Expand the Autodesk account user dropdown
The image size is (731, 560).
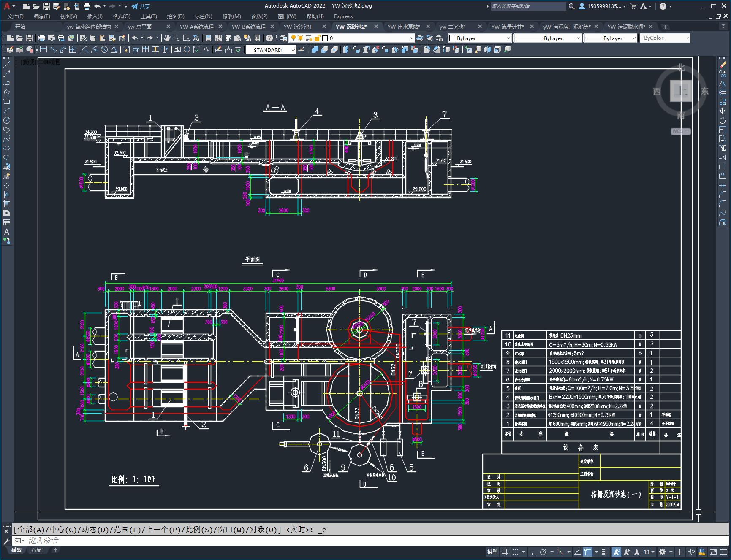point(603,6)
